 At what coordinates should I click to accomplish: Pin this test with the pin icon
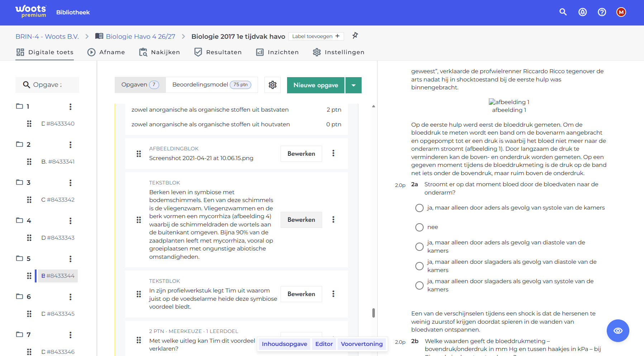point(355,36)
